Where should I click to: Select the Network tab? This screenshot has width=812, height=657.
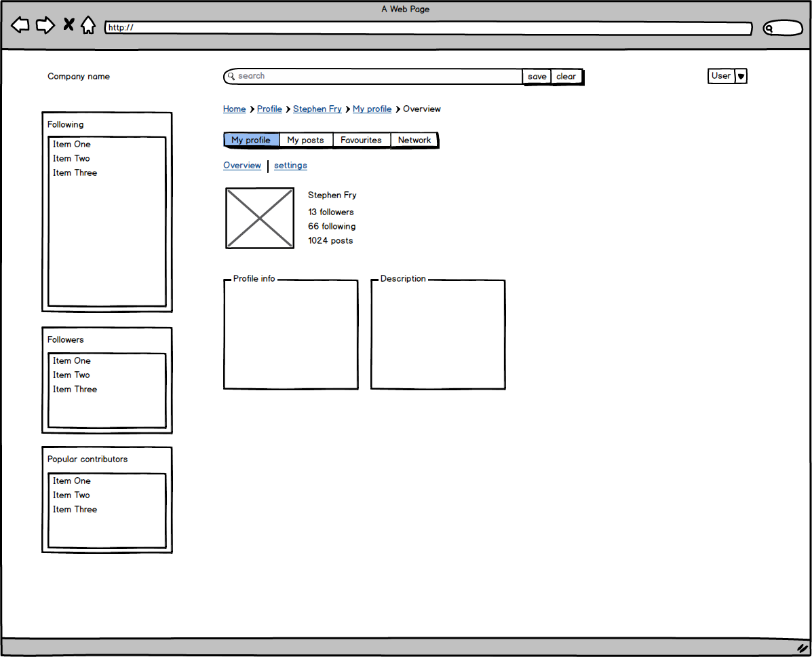[x=414, y=140]
